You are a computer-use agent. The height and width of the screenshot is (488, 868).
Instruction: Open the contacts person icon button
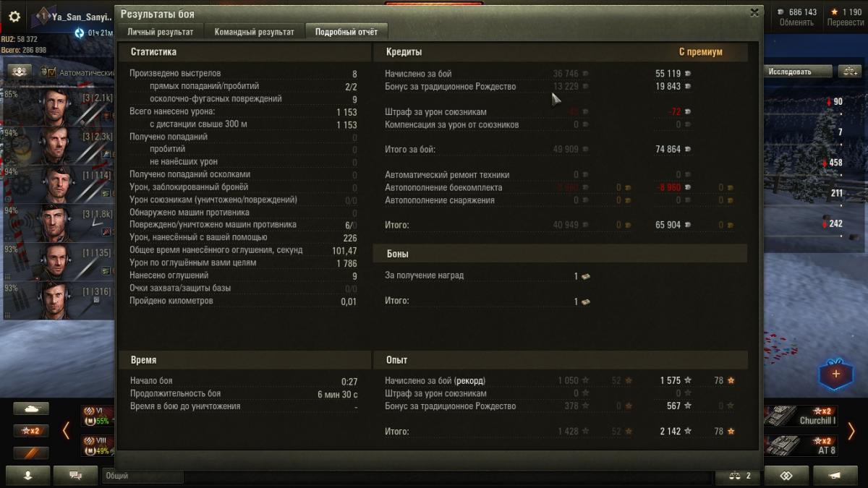coord(29,476)
